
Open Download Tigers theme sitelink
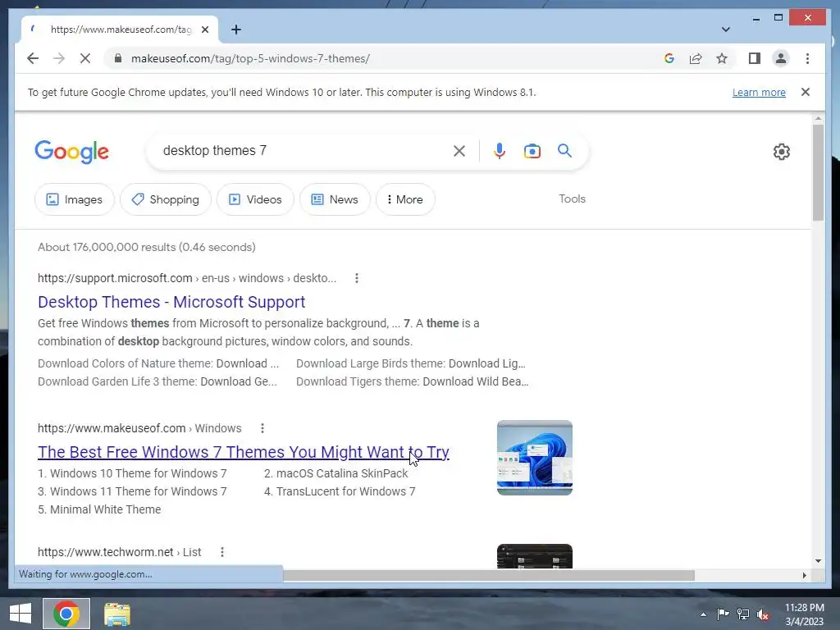412,381
